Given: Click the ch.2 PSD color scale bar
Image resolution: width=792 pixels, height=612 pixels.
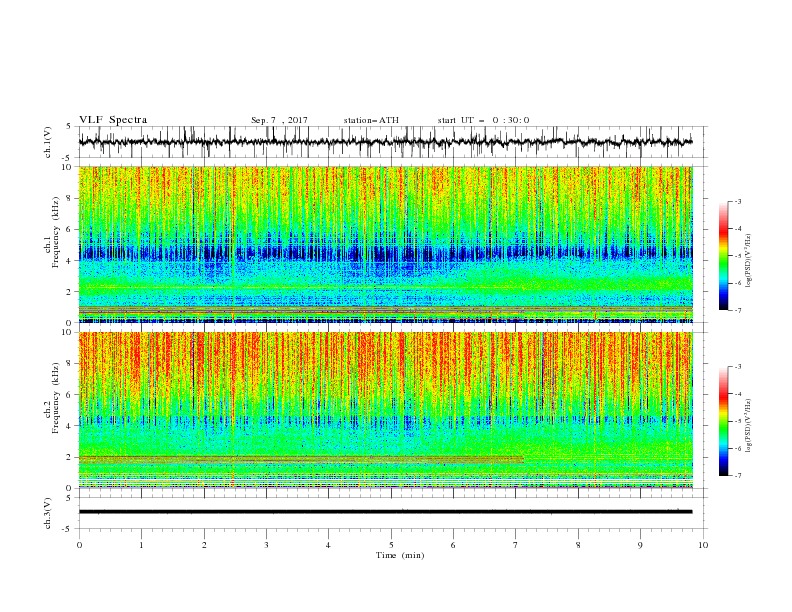Looking at the screenshot, I should pos(723,421).
